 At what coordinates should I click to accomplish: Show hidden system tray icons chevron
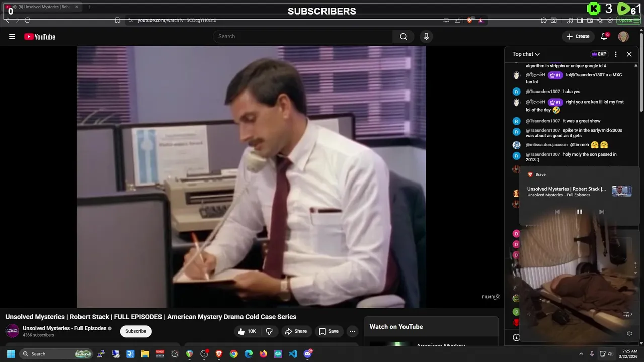pos(581,354)
